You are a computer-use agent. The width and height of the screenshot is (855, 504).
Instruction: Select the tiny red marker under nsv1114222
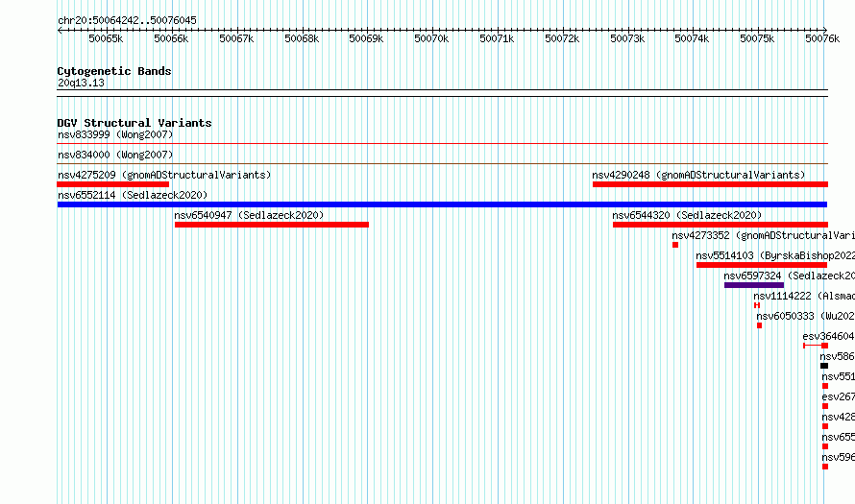coord(757,305)
